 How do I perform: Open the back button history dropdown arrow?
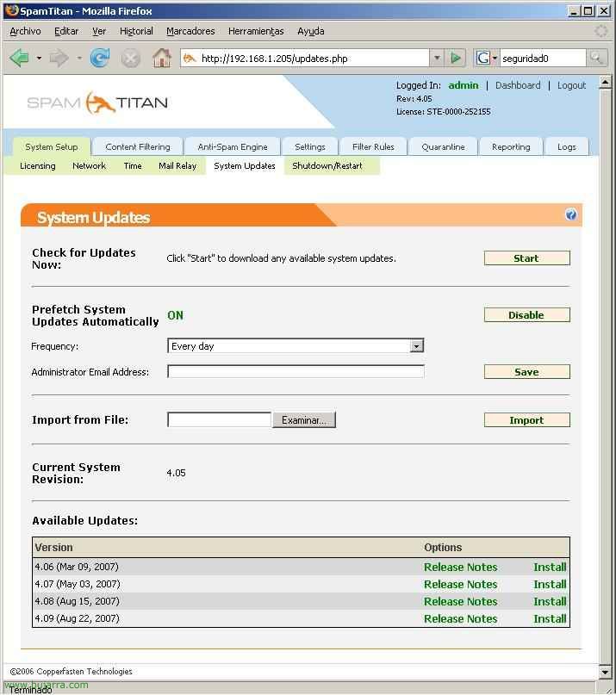(39, 58)
